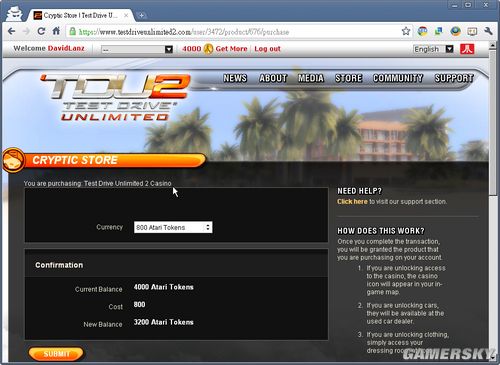Open the MEDIA menu
The height and width of the screenshot is (365, 500).
[x=311, y=78]
